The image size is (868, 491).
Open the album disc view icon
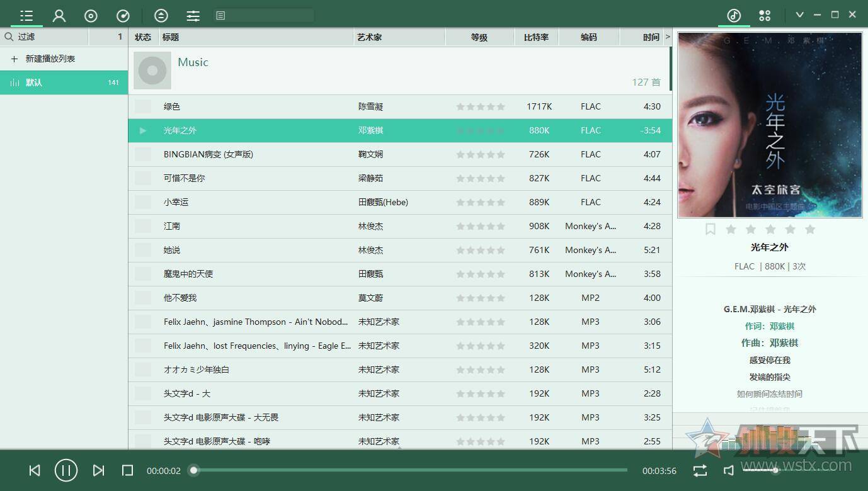91,16
